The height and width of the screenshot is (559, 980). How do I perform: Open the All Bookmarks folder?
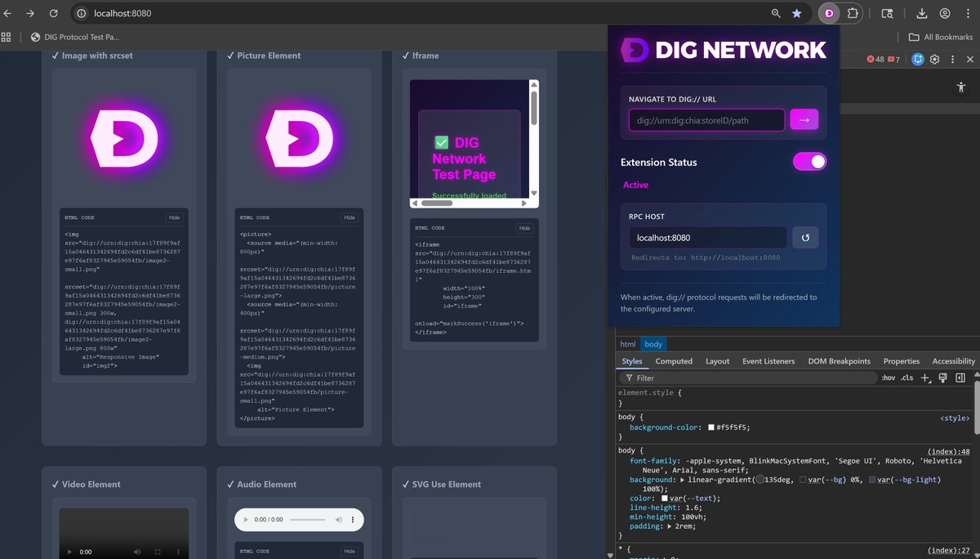coord(941,37)
